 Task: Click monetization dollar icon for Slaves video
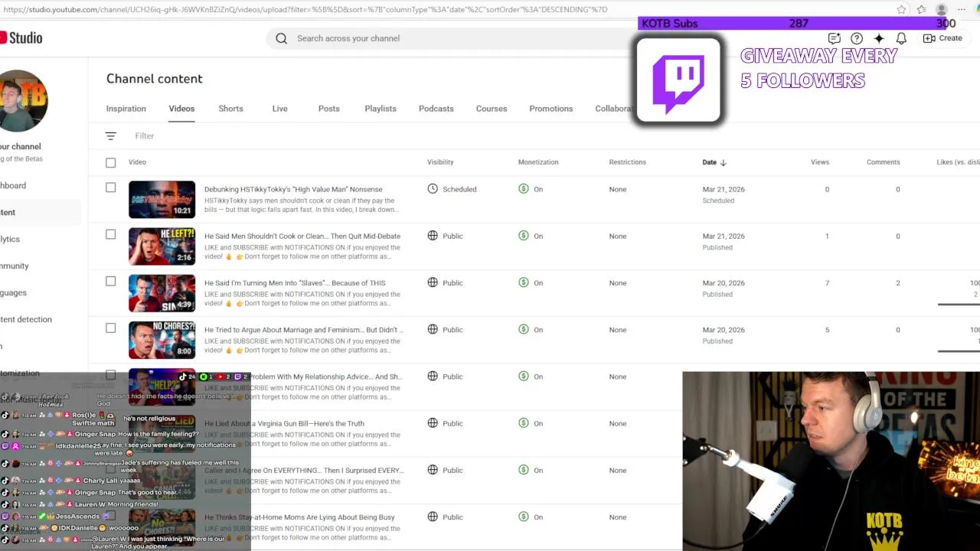click(x=524, y=282)
